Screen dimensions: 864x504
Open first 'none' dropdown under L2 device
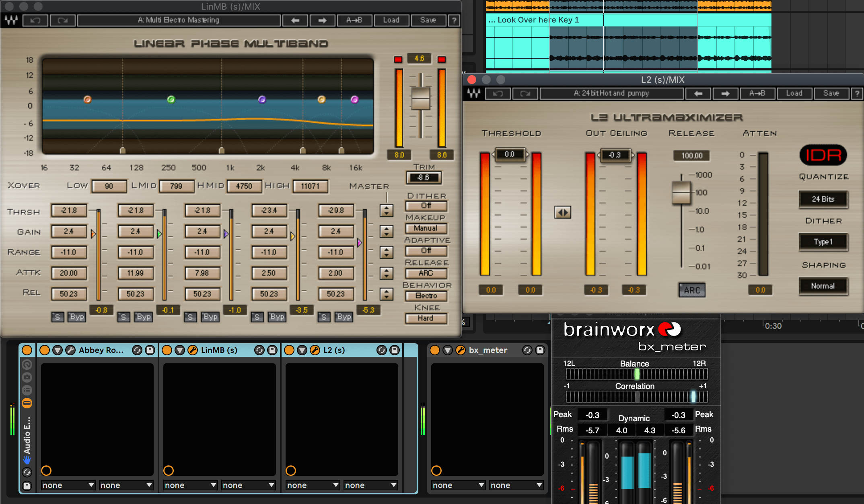(313, 485)
